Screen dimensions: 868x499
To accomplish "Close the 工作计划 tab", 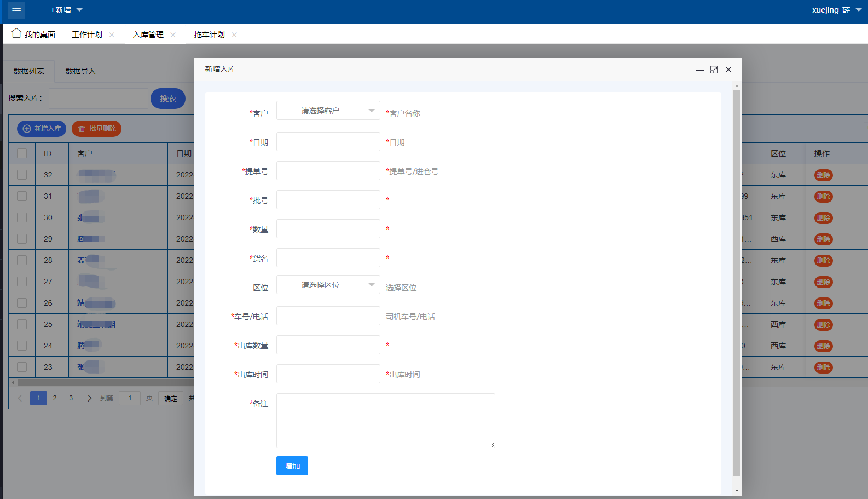I will pyautogui.click(x=112, y=35).
